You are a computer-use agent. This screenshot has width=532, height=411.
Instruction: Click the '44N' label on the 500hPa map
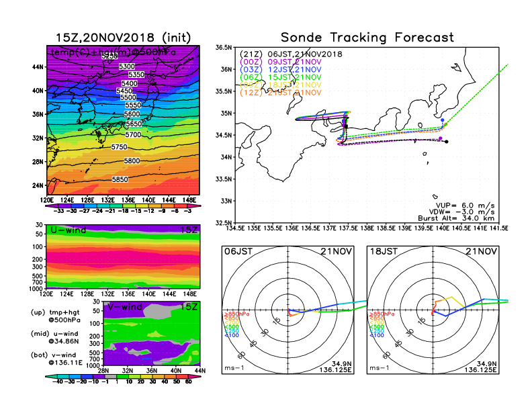(38, 66)
